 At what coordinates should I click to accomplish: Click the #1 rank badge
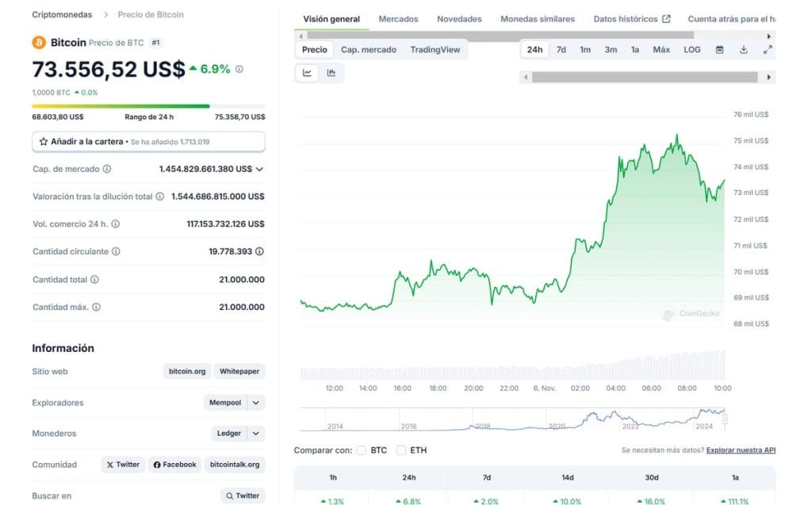[x=155, y=43]
